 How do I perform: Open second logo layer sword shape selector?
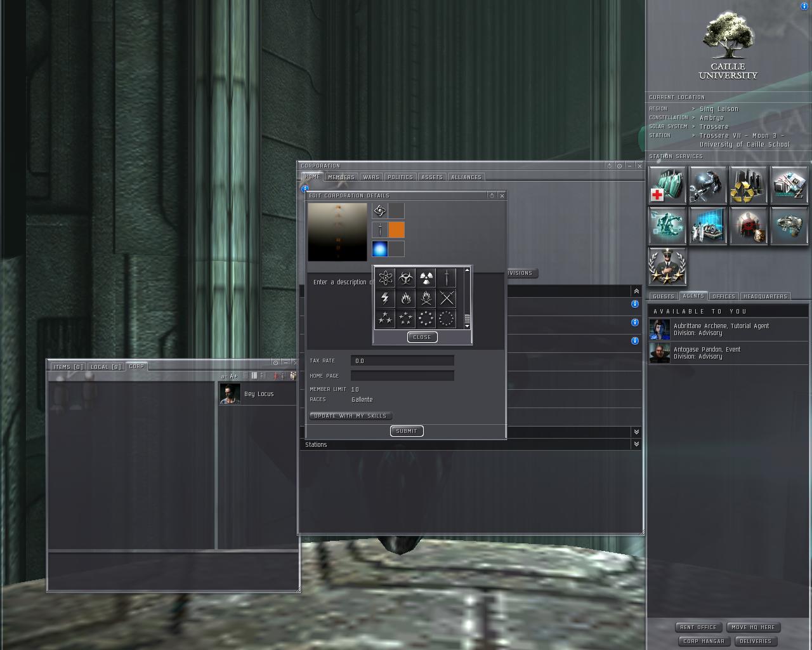[379, 230]
